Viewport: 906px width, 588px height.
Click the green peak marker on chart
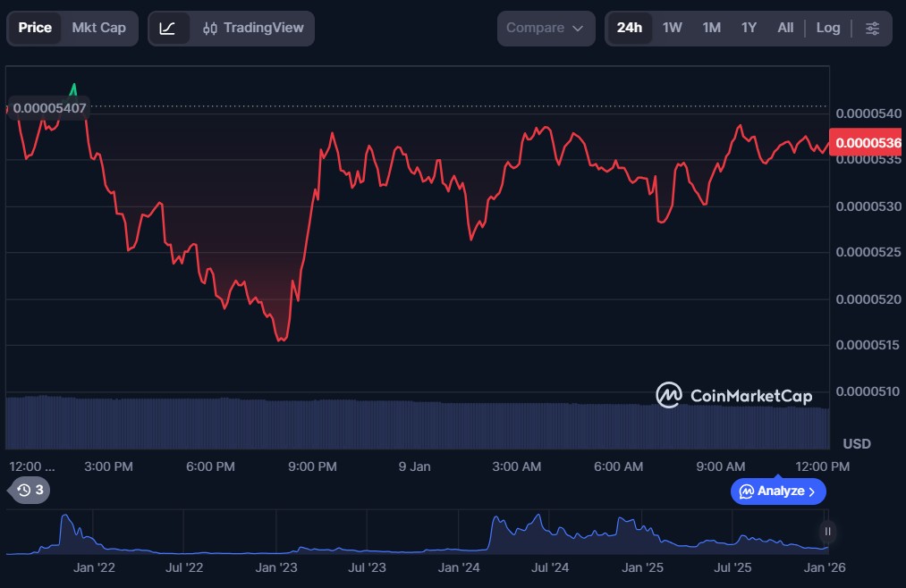pyautogui.click(x=74, y=89)
